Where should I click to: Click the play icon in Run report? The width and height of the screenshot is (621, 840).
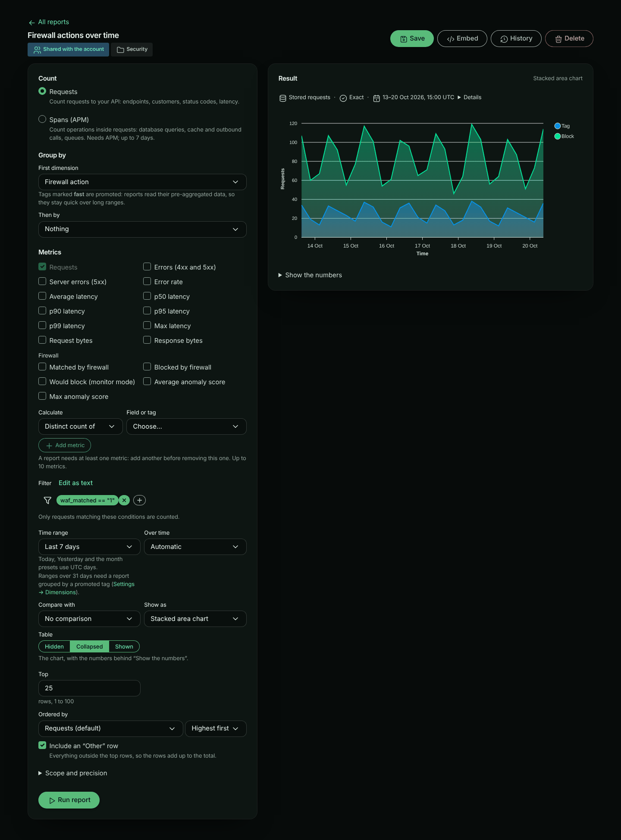tap(52, 800)
